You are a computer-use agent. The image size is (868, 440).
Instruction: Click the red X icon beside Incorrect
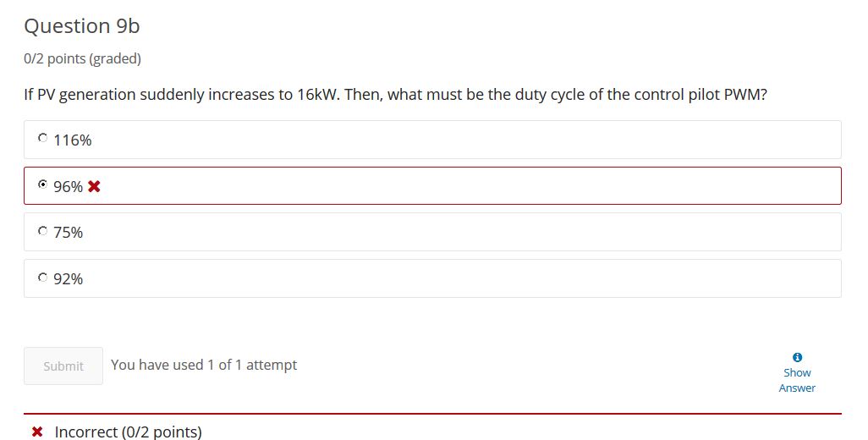pyautogui.click(x=37, y=432)
